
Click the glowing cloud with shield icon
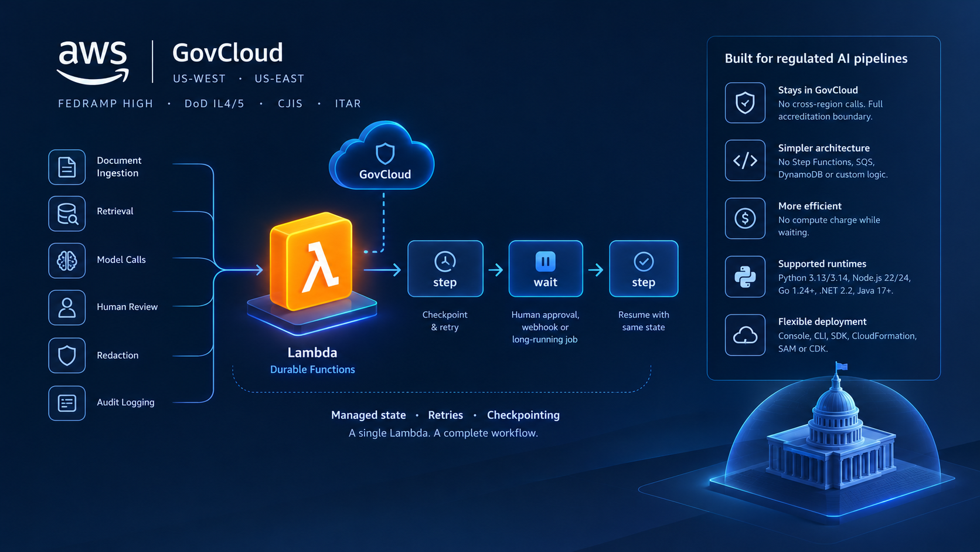(x=382, y=155)
